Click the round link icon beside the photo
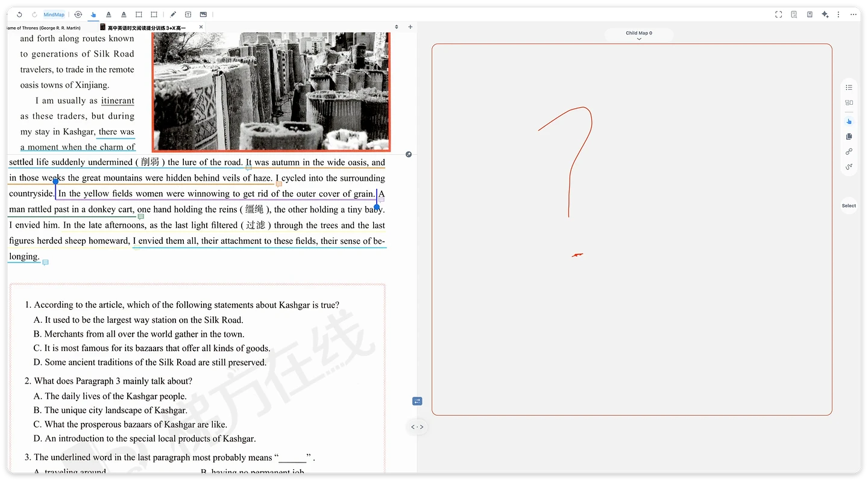868x480 pixels. [409, 155]
